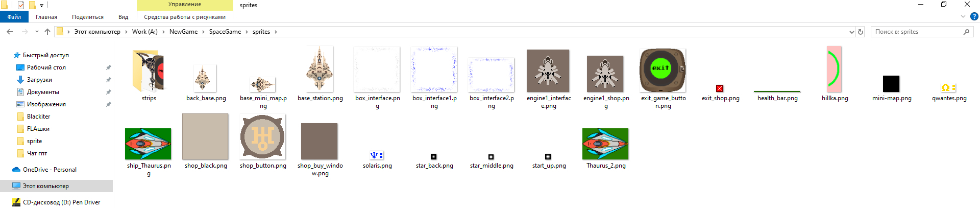Open the strips folder
The height and width of the screenshot is (208, 980).
[x=149, y=71]
